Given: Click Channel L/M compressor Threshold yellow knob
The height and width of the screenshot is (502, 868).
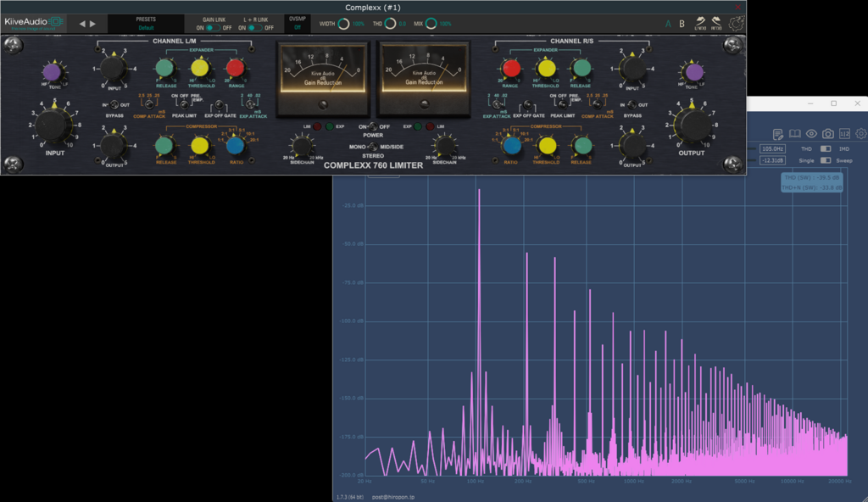Looking at the screenshot, I should click(200, 146).
